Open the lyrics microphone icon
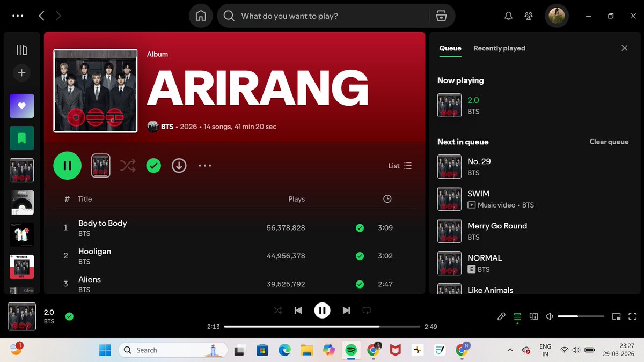The width and height of the screenshot is (644, 362). click(501, 316)
